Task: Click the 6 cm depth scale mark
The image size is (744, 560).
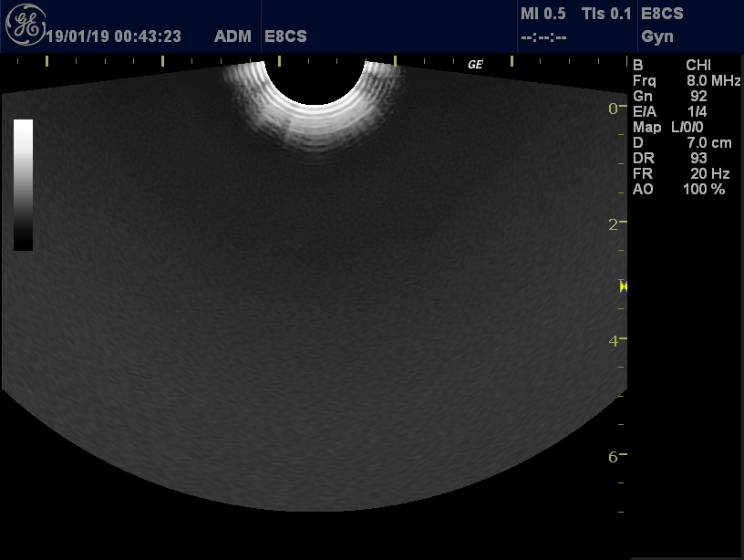Action: 613,456
